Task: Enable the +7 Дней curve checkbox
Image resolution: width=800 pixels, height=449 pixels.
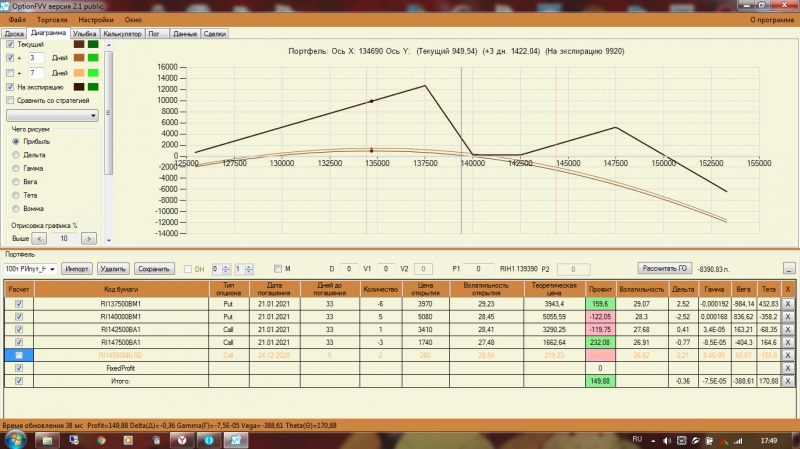Action: pyautogui.click(x=10, y=73)
